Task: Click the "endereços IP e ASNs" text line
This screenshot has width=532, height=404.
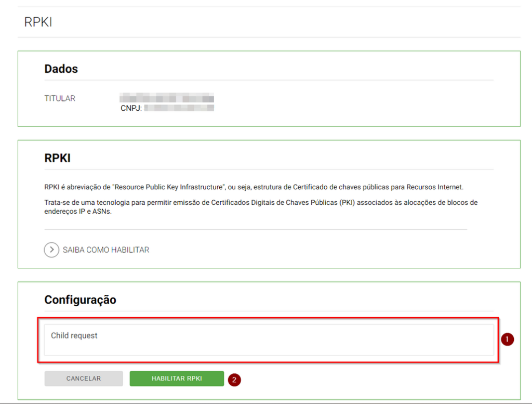Action: (78, 212)
